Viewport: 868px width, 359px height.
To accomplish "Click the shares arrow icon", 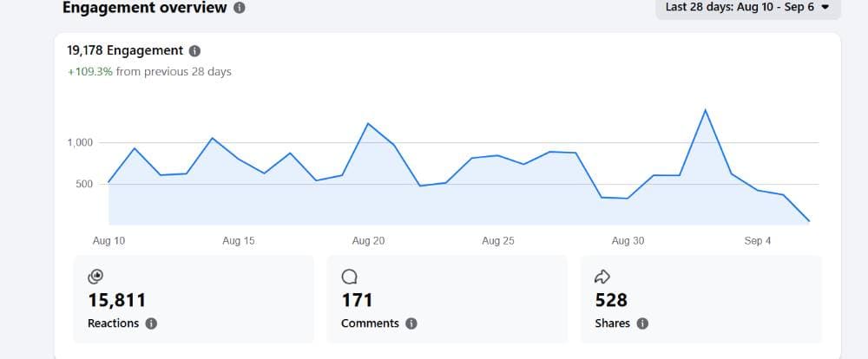I will 602,276.
